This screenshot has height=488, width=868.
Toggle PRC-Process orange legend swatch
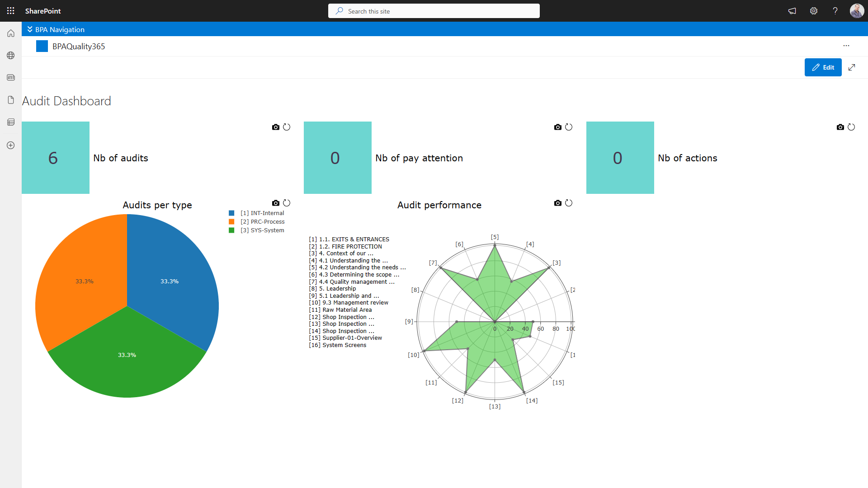click(x=231, y=221)
